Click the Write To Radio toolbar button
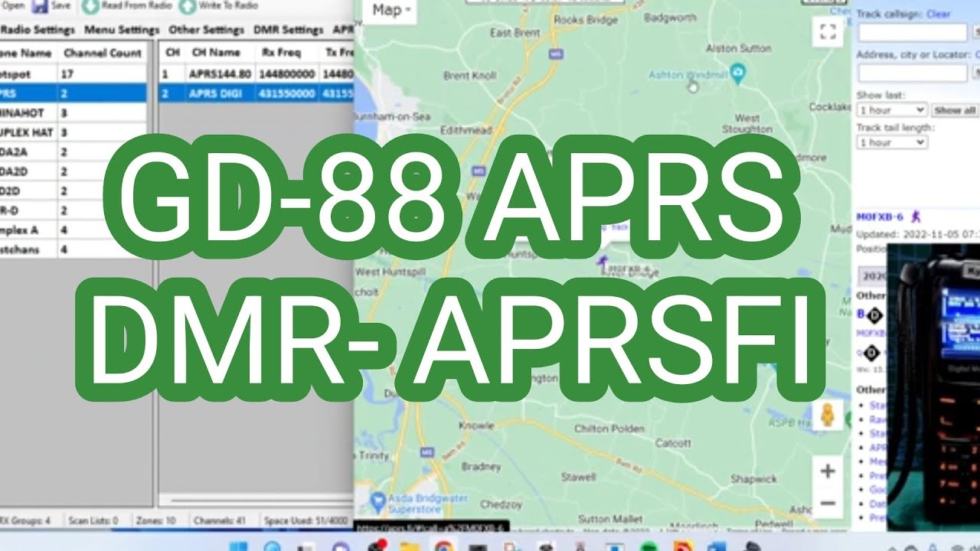980x551 pixels. (x=218, y=6)
